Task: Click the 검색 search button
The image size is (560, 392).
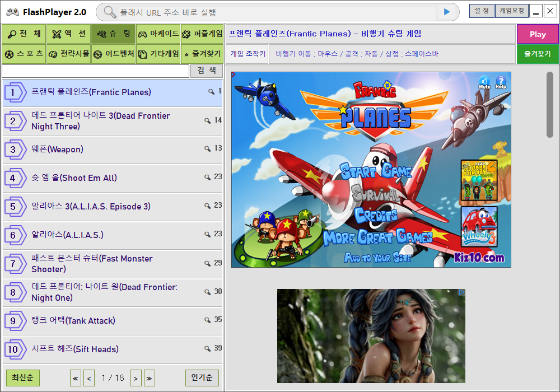Action: coord(207,71)
